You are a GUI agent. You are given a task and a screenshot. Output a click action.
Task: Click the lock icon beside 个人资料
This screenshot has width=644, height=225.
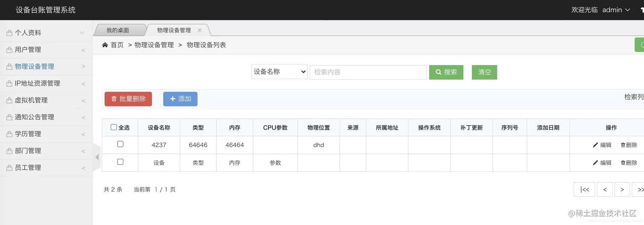coord(9,33)
